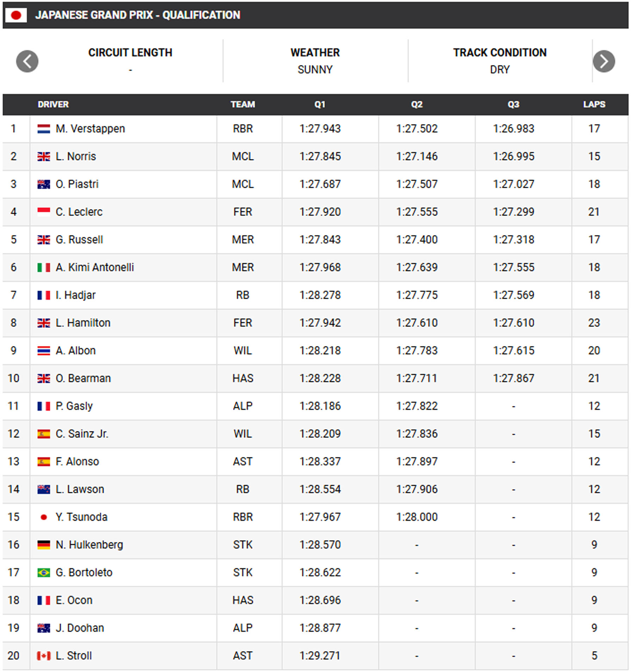Click L. Hamilton's FER team label
Image resolution: width=634 pixels, height=672 pixels.
(x=243, y=323)
